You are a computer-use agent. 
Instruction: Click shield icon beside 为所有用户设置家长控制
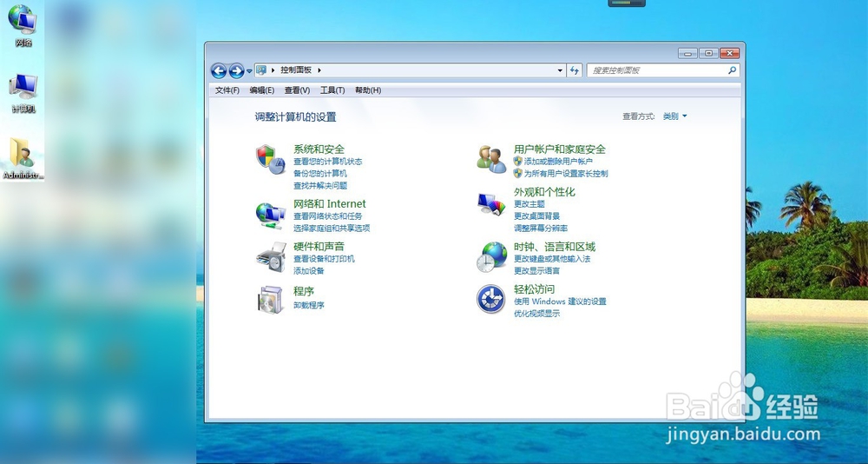[x=517, y=174]
